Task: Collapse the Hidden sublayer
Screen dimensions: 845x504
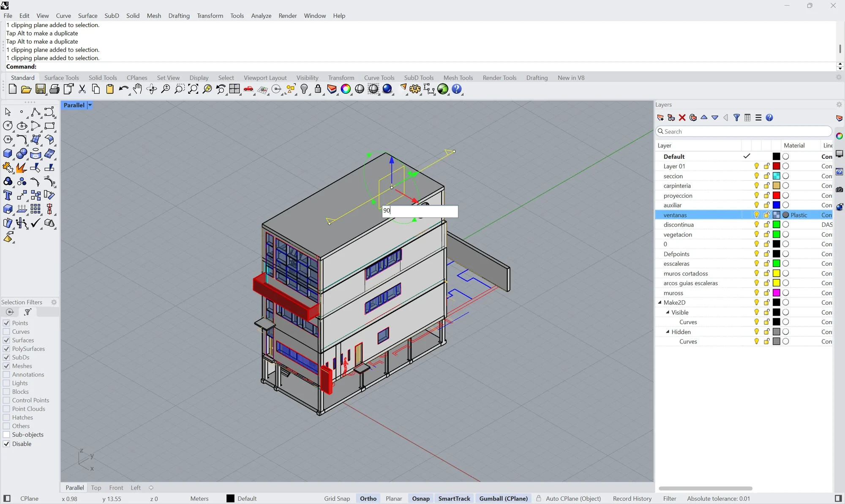Action: tap(668, 332)
